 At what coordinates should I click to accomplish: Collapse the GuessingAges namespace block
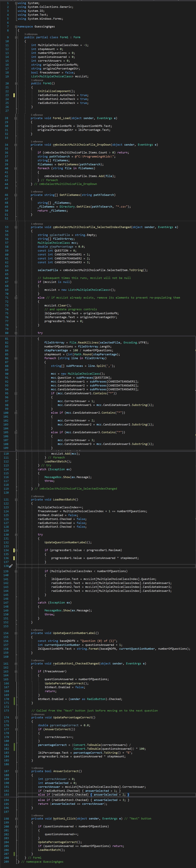pos(16,26)
